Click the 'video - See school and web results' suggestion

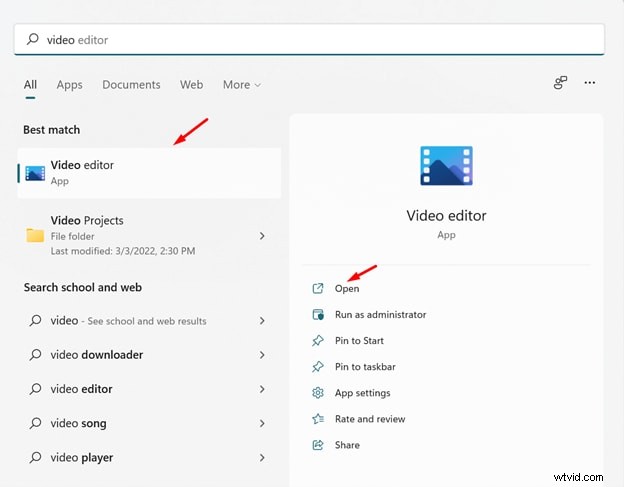click(x=149, y=321)
